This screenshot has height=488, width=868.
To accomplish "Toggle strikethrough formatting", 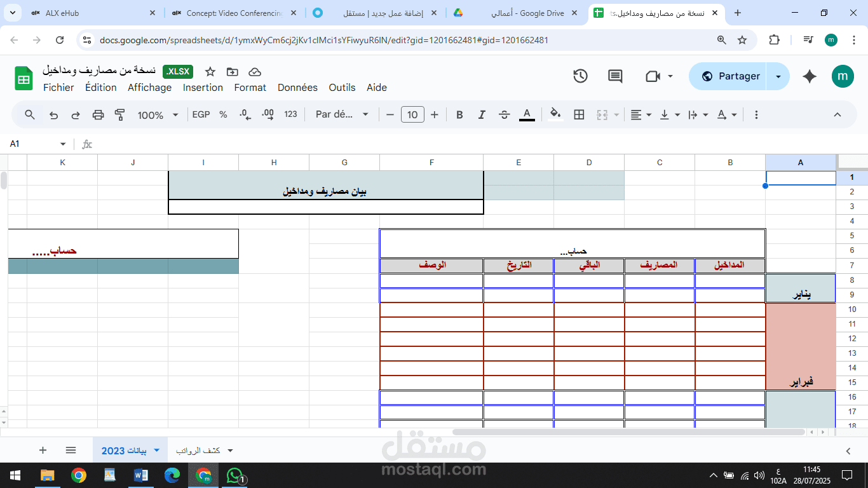I will point(505,115).
